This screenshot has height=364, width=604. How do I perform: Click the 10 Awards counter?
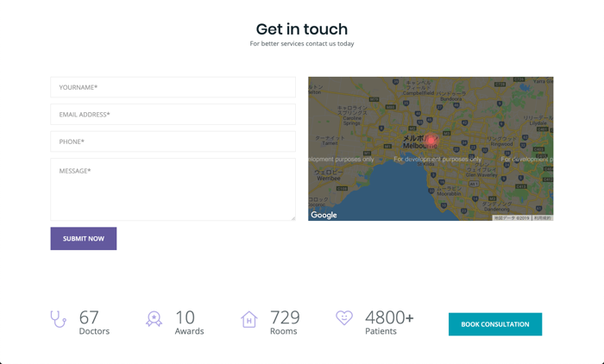pos(189,323)
